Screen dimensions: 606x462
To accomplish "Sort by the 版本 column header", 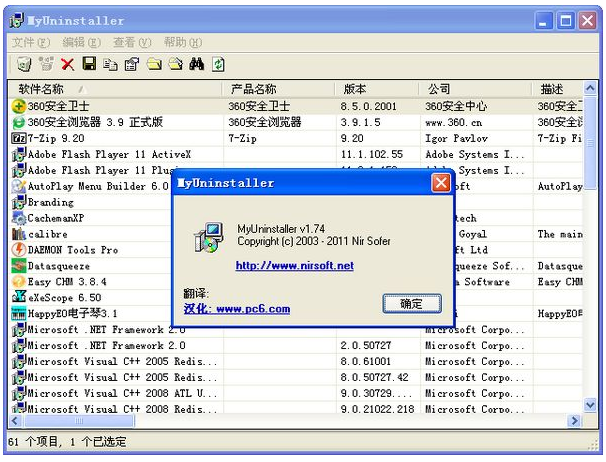I will 377,89.
